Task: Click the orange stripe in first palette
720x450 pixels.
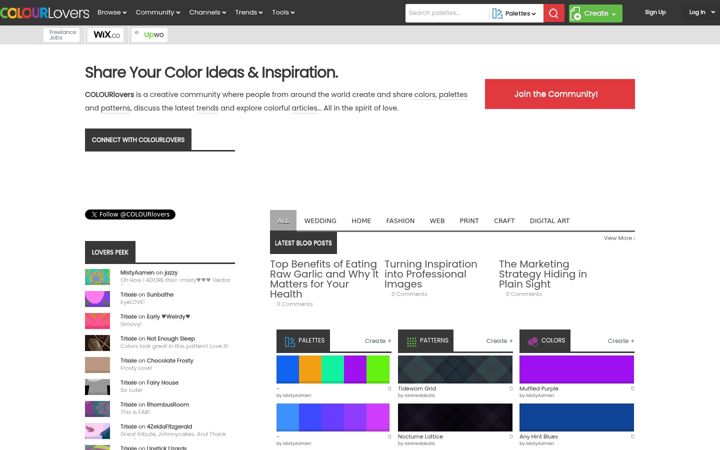Action: point(310,369)
